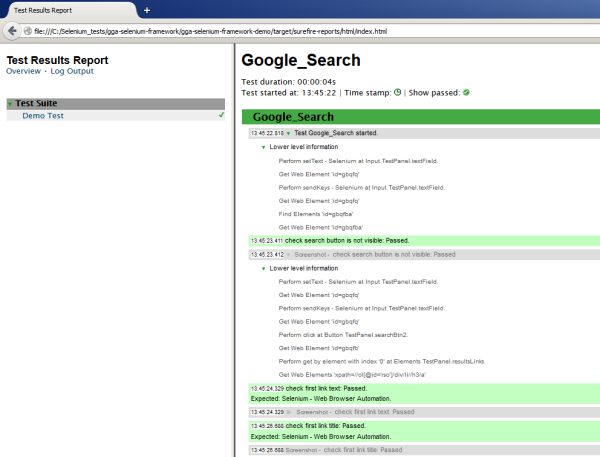The image size is (600, 457).
Task: Click 'check search button is not visible: Passed' row
Action: [x=360, y=241]
